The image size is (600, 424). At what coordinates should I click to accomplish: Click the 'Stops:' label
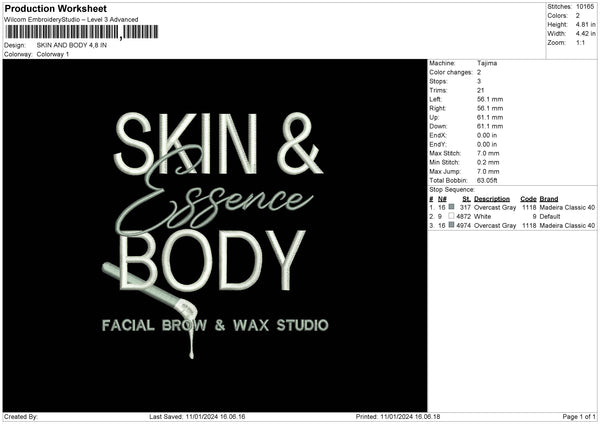pyautogui.click(x=438, y=81)
